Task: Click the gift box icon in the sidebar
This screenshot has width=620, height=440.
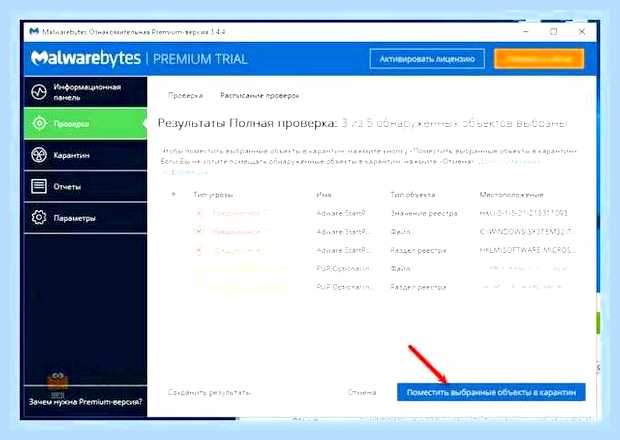Action: pos(58,381)
